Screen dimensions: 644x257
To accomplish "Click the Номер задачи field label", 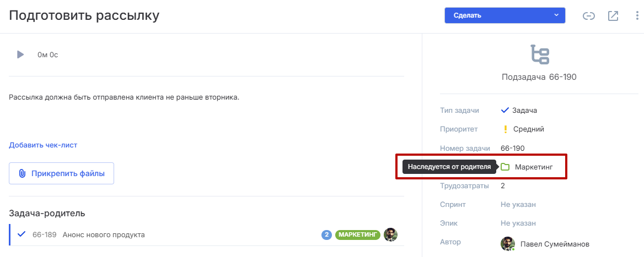I will tap(466, 148).
